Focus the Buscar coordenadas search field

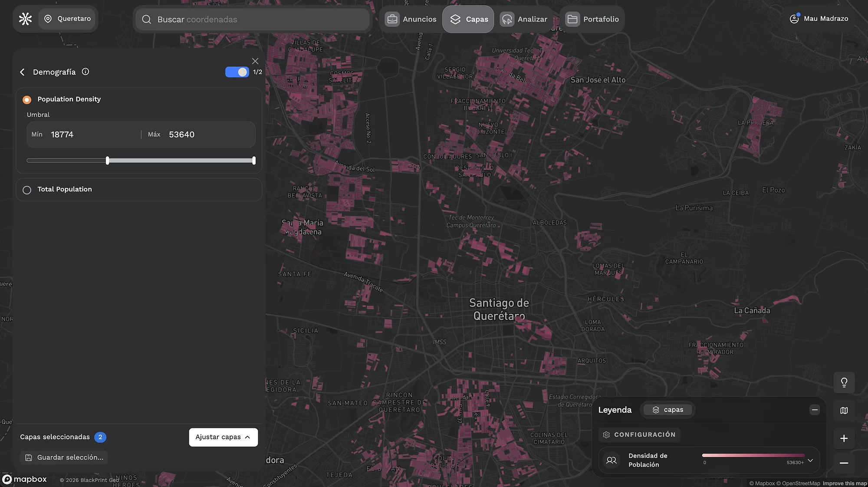[x=253, y=20]
